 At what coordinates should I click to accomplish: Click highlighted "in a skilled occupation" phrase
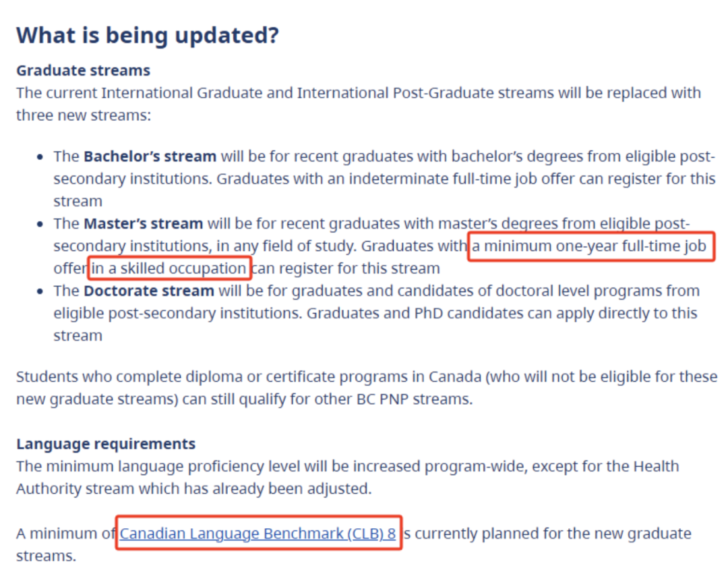pos(169,268)
